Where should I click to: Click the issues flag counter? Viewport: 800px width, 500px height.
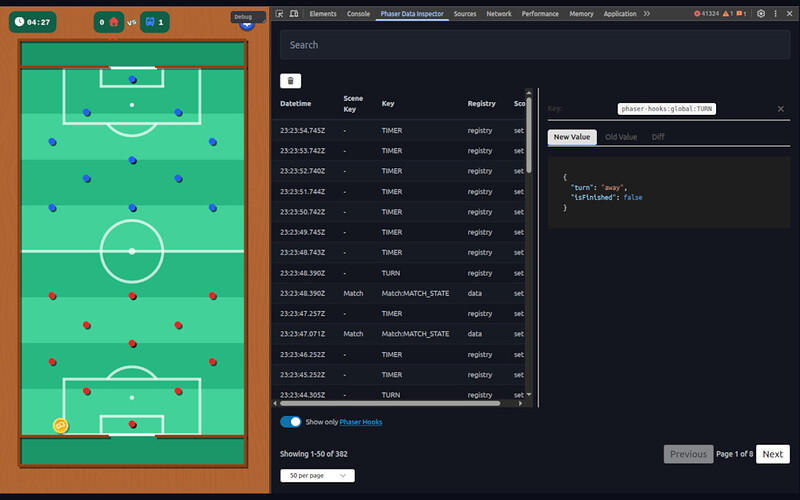tap(741, 14)
